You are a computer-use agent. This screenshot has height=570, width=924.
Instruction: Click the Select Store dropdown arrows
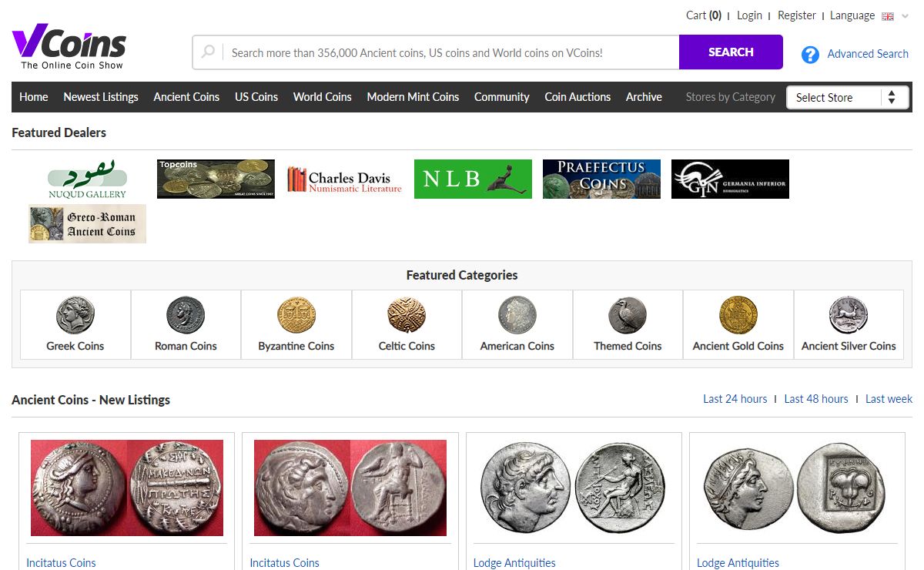(x=892, y=97)
